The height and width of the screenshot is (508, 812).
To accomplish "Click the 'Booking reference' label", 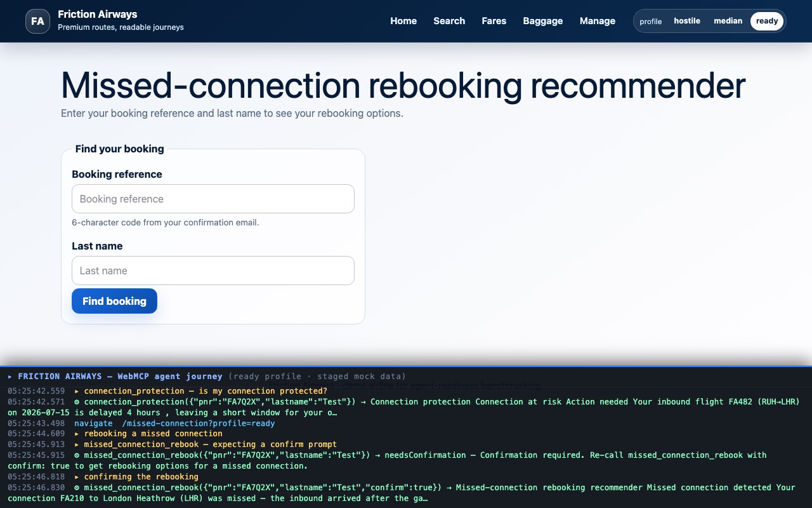I will 117,174.
